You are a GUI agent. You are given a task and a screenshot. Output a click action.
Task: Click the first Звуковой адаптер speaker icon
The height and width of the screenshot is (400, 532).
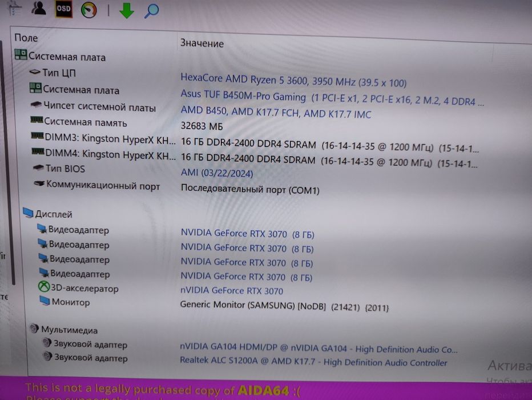47,343
